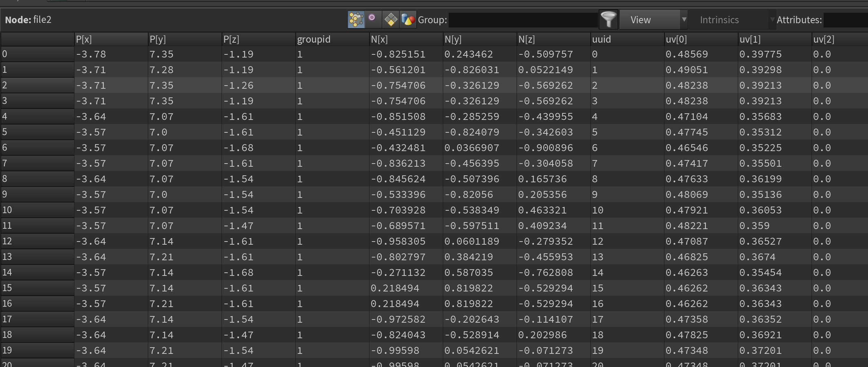Click N[y] value 0.587035 in row 14

[469, 273]
